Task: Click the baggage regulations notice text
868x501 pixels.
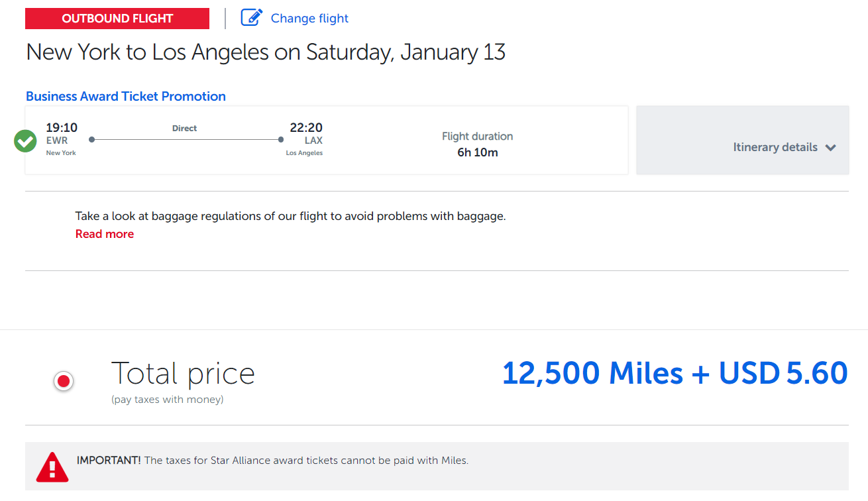Action: 290,216
